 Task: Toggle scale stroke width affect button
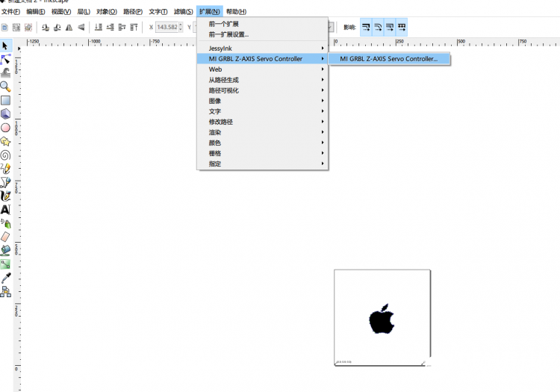366,27
